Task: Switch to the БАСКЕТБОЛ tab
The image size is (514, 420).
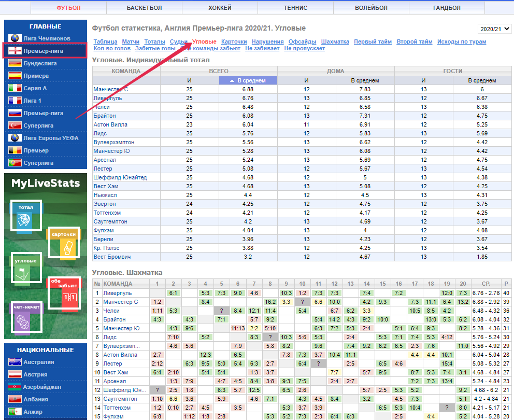Action: pyautogui.click(x=144, y=8)
